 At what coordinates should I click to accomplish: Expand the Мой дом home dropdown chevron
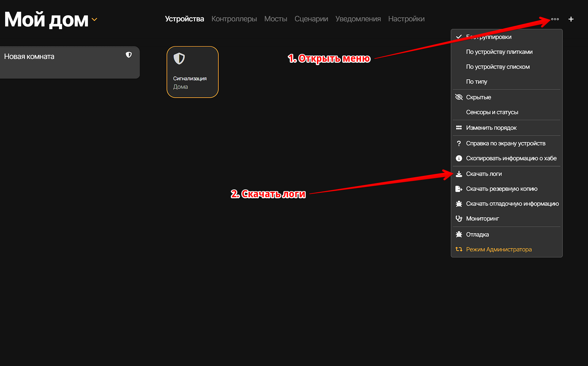point(94,20)
